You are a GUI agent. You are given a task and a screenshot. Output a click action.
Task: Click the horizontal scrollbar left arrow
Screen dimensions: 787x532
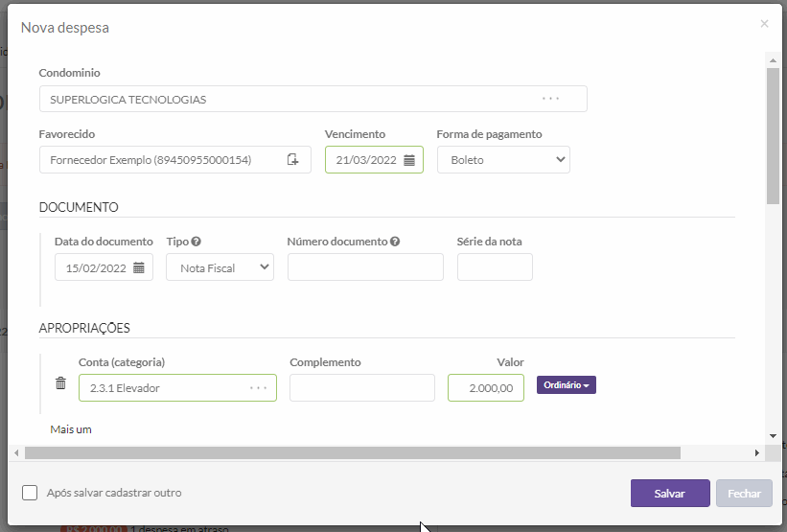pos(16,452)
